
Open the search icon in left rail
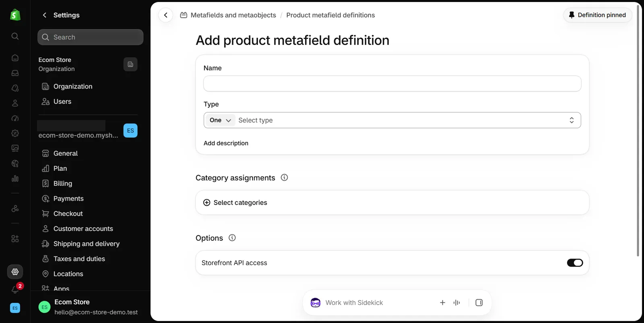pos(15,36)
